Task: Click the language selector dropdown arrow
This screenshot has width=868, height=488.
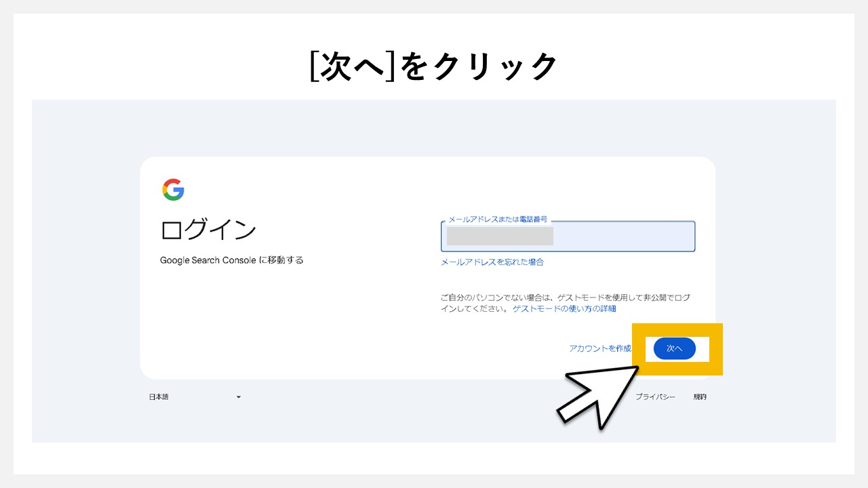Action: 238,397
